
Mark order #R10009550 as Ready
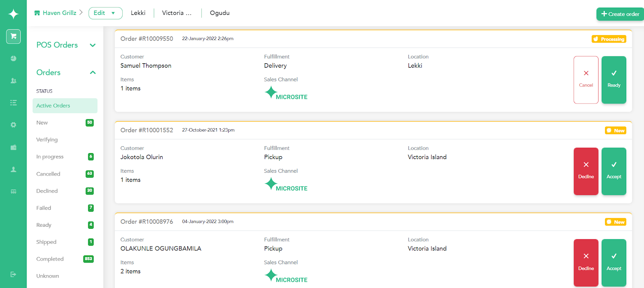pyautogui.click(x=614, y=80)
